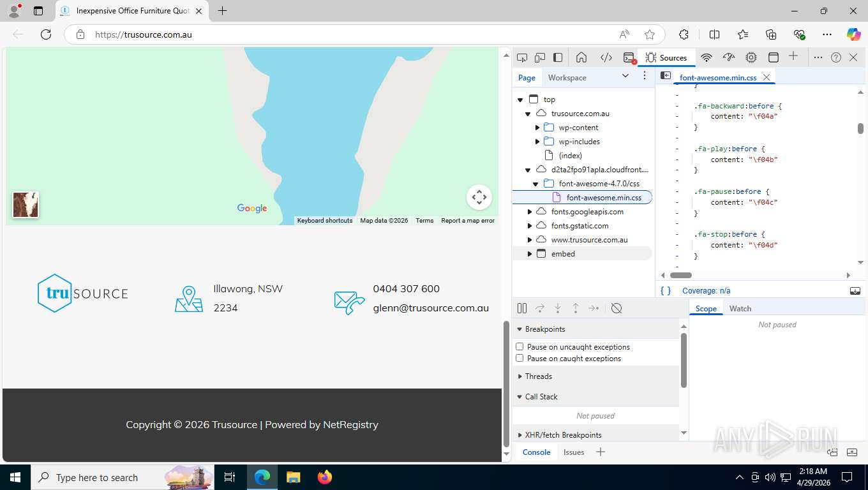Open the Issues drawer tab

click(574, 452)
